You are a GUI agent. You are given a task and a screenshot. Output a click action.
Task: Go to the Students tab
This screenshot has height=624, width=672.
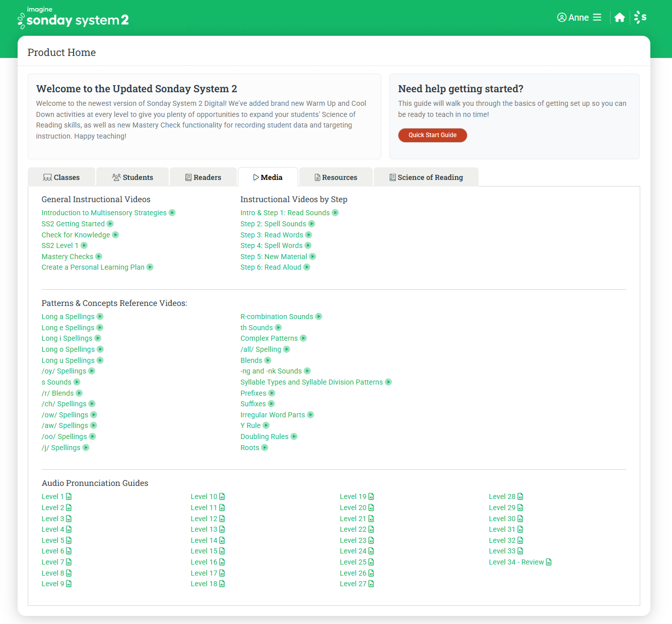click(132, 177)
